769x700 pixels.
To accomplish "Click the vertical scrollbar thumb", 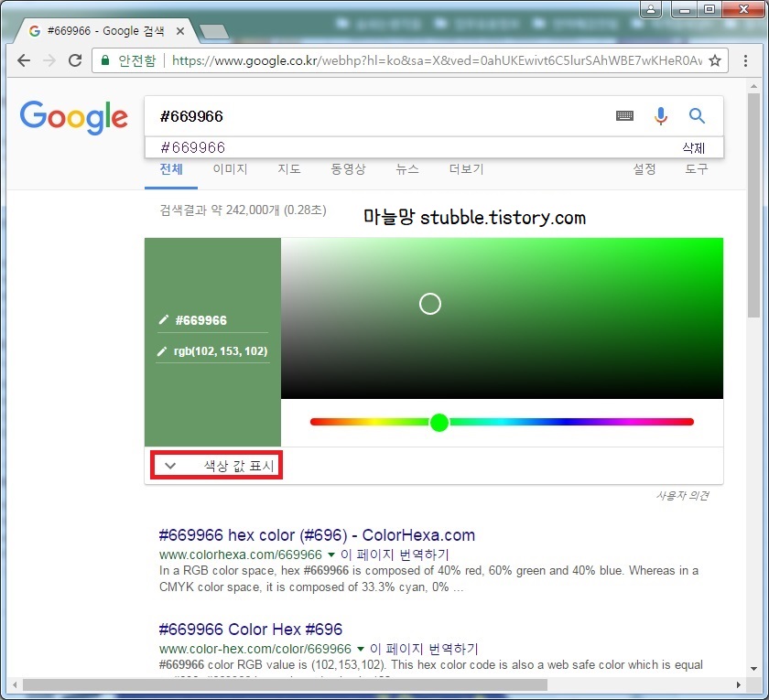I will [x=753, y=206].
